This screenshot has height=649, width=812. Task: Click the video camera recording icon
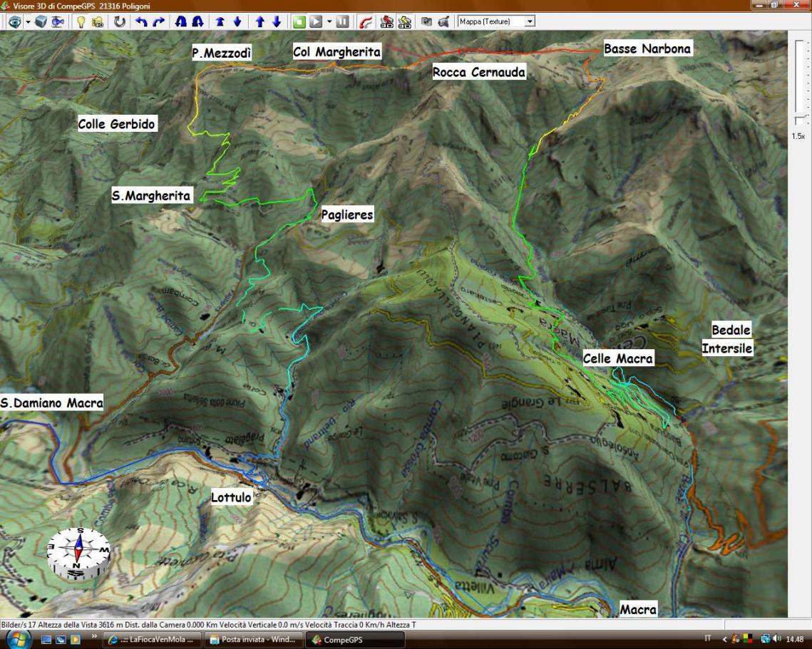pyautogui.click(x=443, y=22)
